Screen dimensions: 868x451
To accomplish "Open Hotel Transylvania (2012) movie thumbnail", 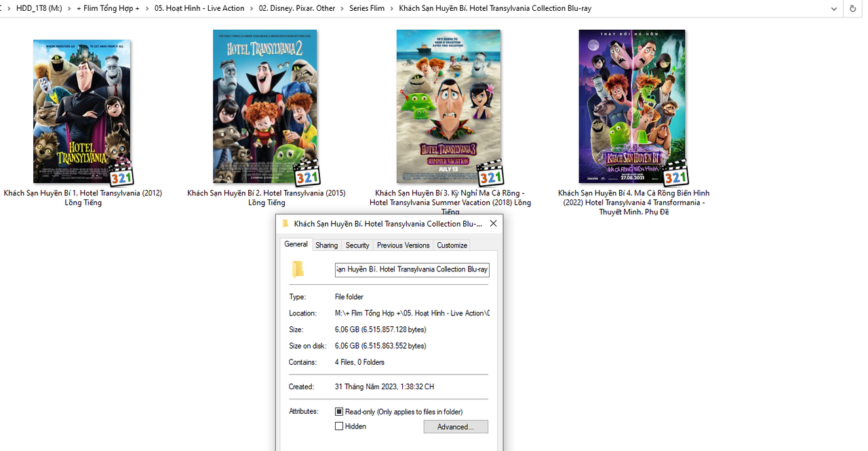I will 82,111.
